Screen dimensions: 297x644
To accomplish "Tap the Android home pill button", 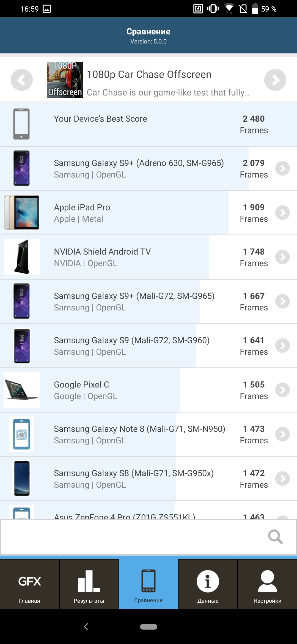I will click(148, 627).
